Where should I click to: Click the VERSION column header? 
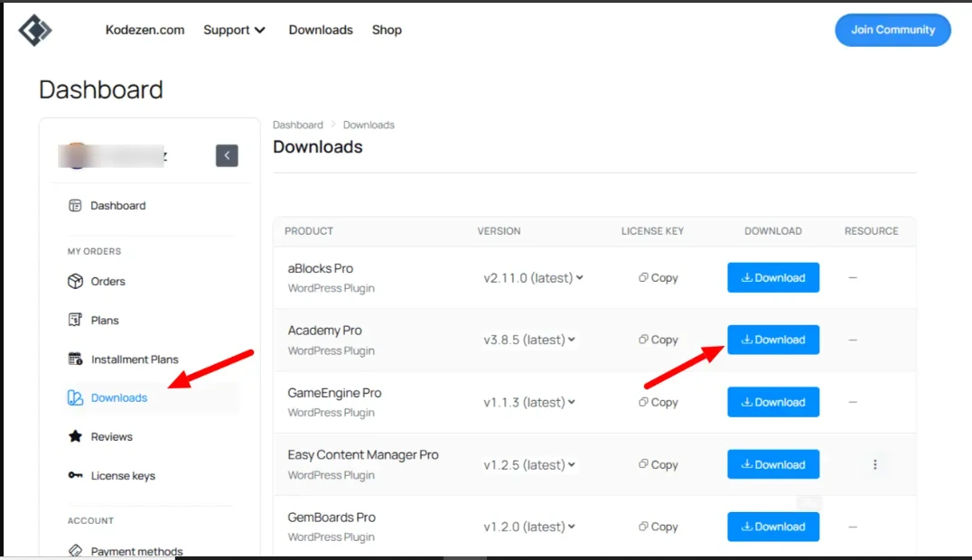[x=499, y=230]
